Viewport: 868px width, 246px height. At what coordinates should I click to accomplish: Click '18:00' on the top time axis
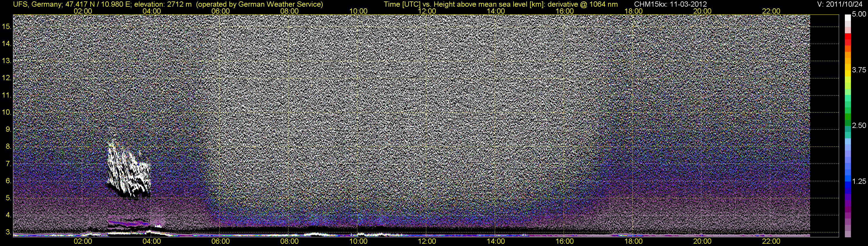click(633, 11)
